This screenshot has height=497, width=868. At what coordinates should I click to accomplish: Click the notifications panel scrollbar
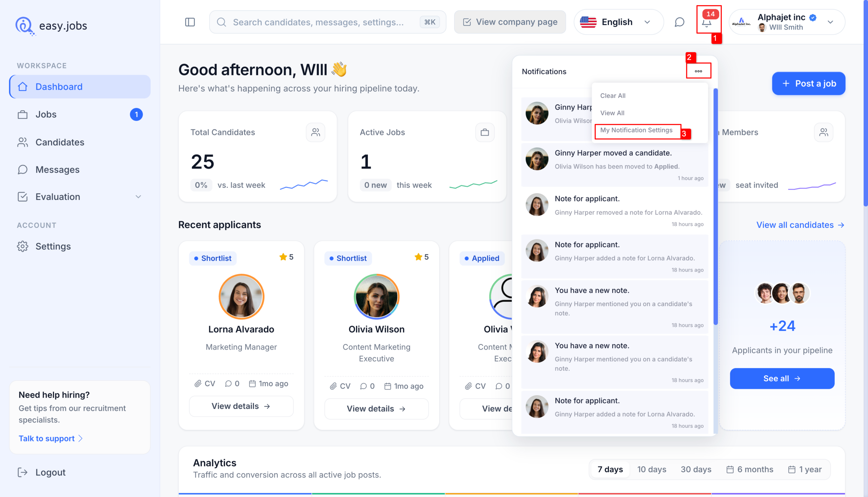pyautogui.click(x=715, y=206)
